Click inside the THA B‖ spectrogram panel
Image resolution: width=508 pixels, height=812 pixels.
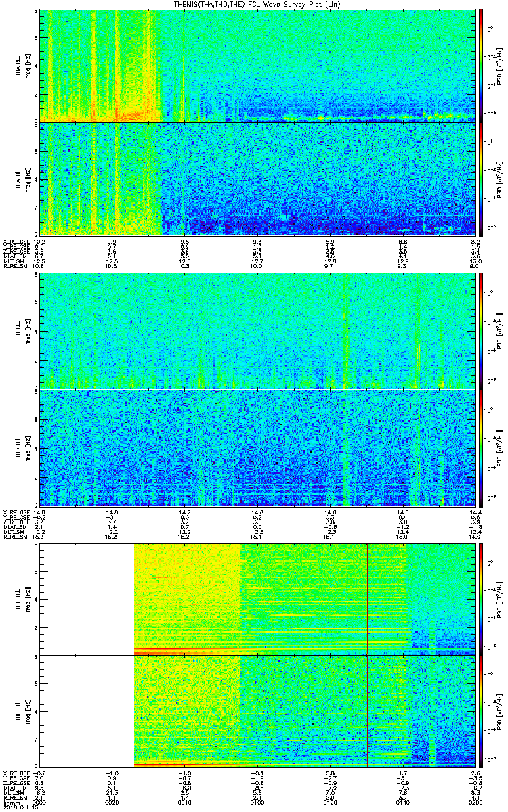[257, 179]
